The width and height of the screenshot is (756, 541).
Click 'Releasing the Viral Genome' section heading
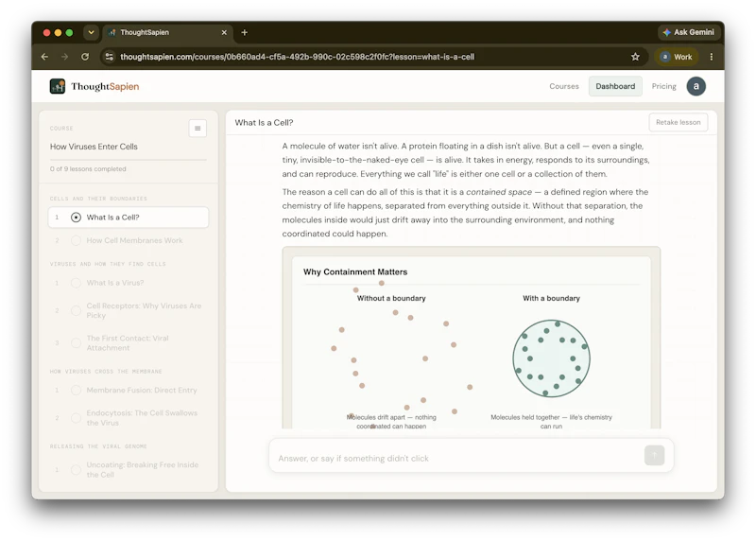[98, 446]
